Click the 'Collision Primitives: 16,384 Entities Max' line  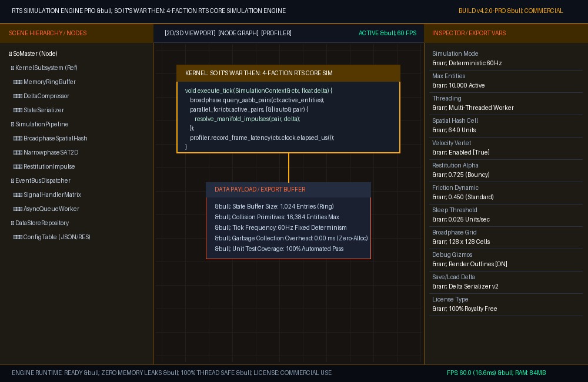click(x=277, y=217)
